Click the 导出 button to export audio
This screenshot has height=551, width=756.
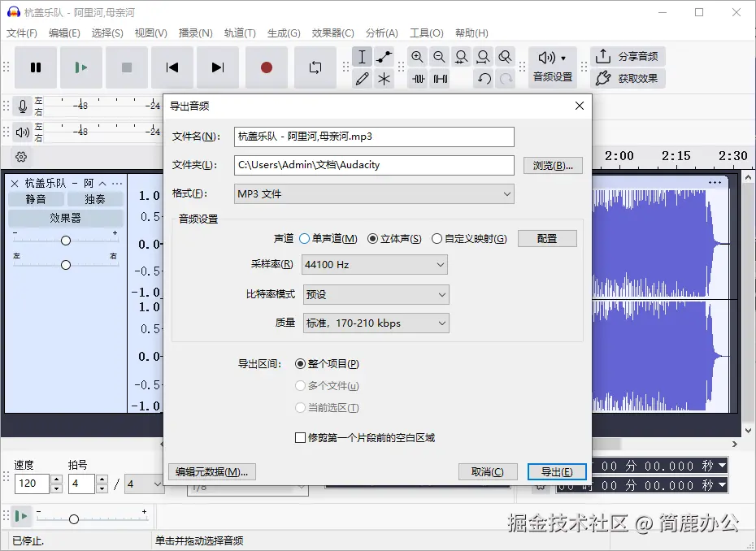557,471
